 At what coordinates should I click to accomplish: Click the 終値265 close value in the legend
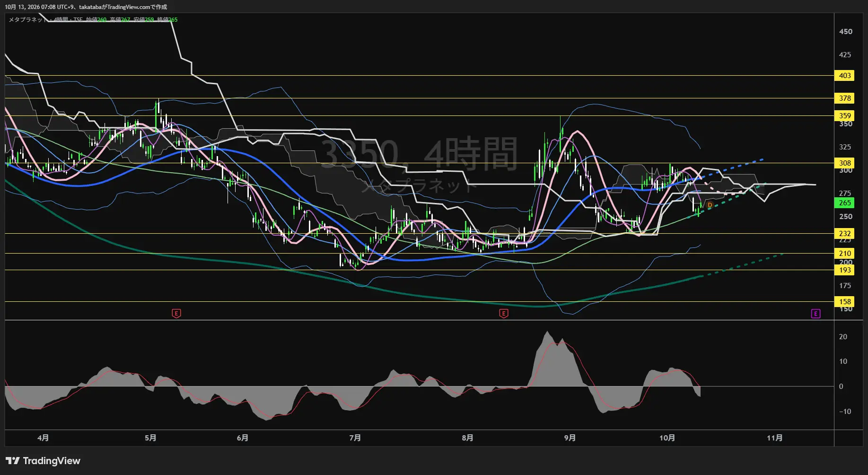(x=167, y=19)
